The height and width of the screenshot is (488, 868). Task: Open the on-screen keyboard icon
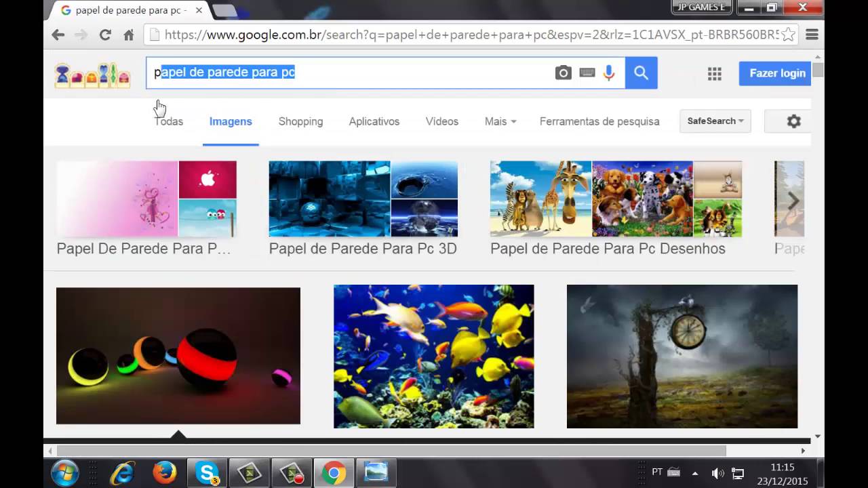pos(587,73)
